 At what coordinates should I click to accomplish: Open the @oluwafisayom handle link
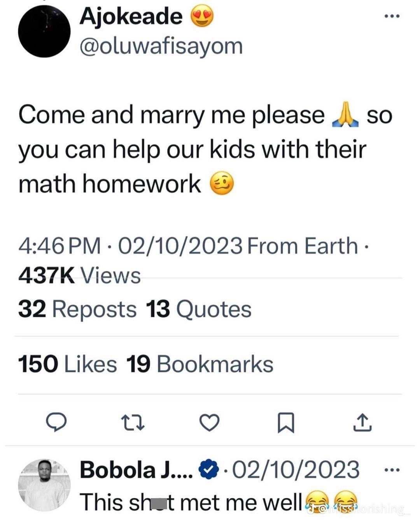[x=161, y=46]
